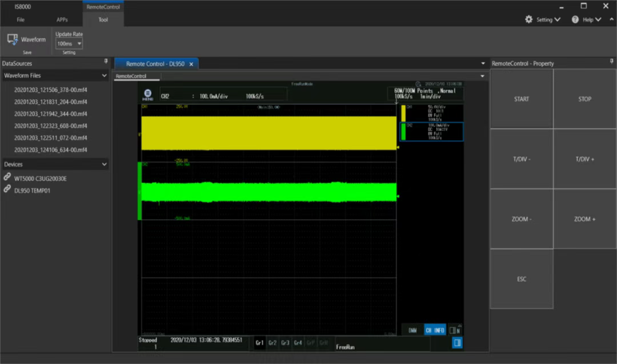Select display group Gr4
Viewport: 617px width, 364px height.
pos(298,343)
